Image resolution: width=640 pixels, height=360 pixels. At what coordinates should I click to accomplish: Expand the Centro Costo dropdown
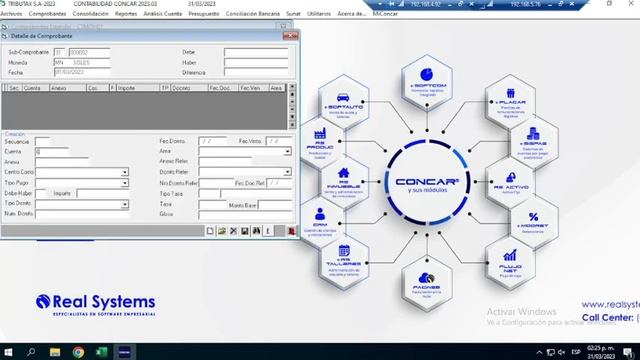tap(124, 172)
